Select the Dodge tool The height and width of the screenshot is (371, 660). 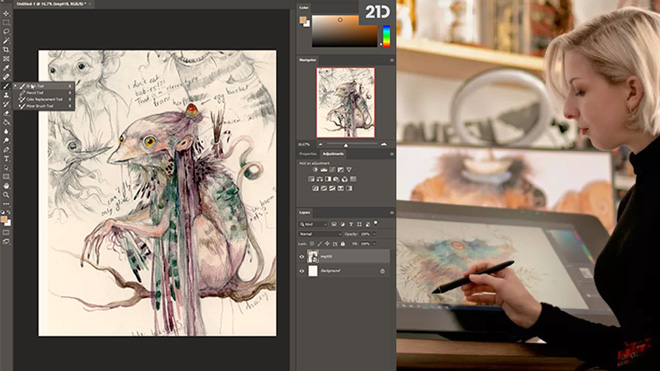click(6, 140)
